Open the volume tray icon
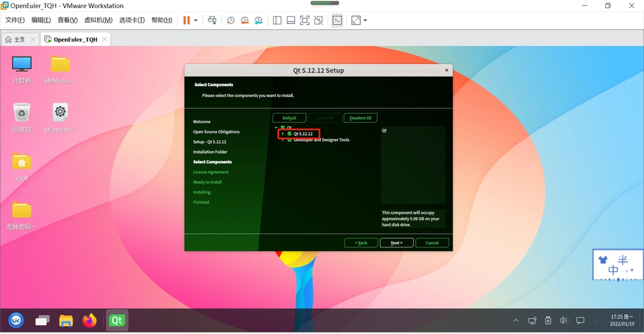 pos(564,321)
